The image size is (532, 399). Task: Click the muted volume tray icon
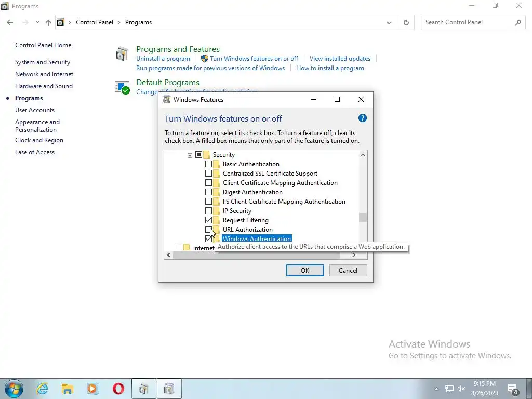click(x=461, y=389)
